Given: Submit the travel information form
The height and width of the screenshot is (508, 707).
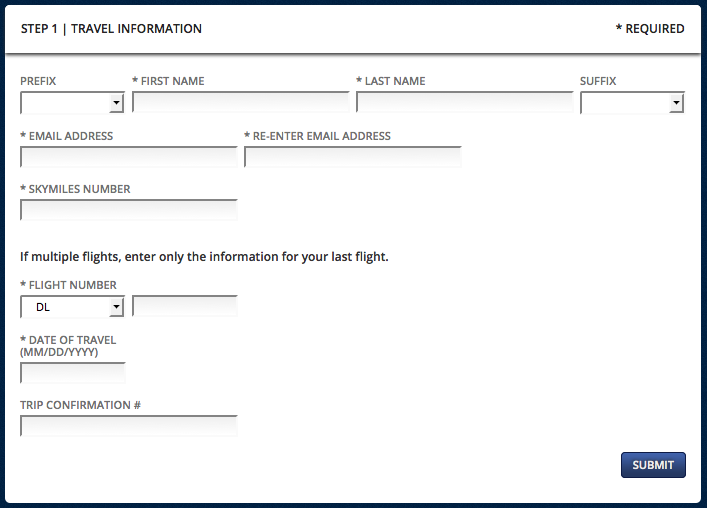Looking at the screenshot, I should click(x=653, y=465).
